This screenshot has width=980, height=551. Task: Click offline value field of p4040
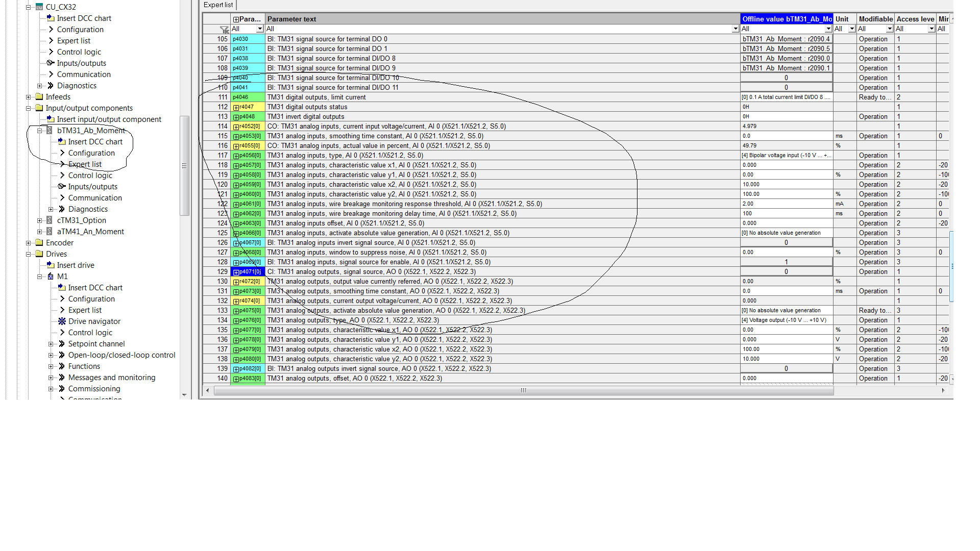point(786,78)
